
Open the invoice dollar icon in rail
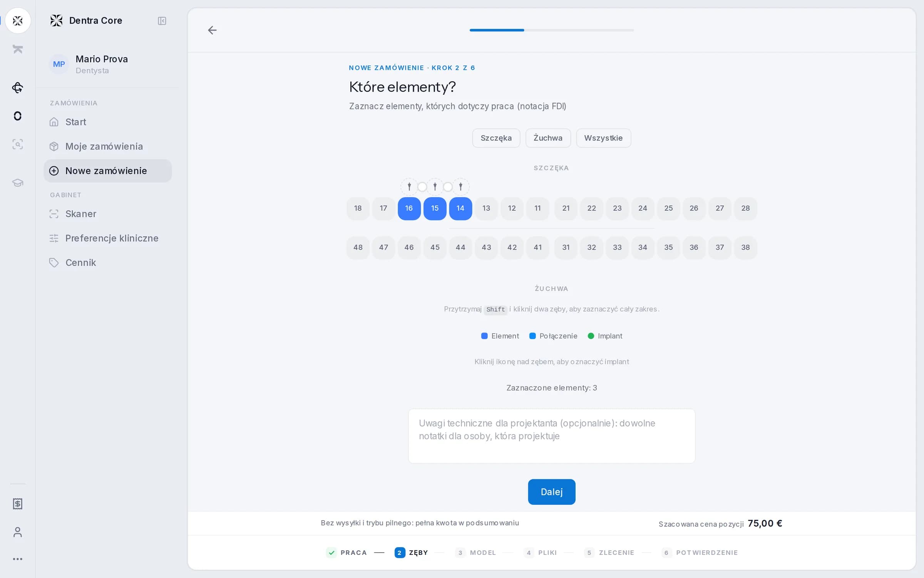click(18, 504)
